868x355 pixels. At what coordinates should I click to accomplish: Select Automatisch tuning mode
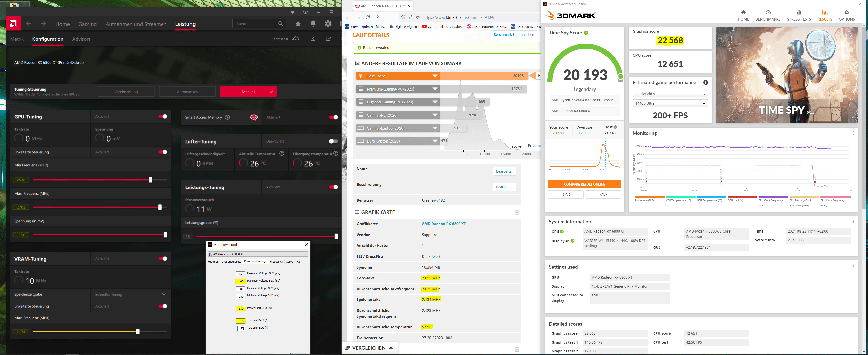[x=187, y=92]
